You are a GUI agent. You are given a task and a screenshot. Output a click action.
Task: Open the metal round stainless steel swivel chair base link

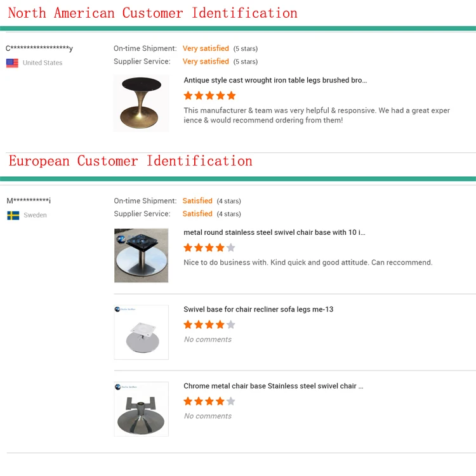274,232
